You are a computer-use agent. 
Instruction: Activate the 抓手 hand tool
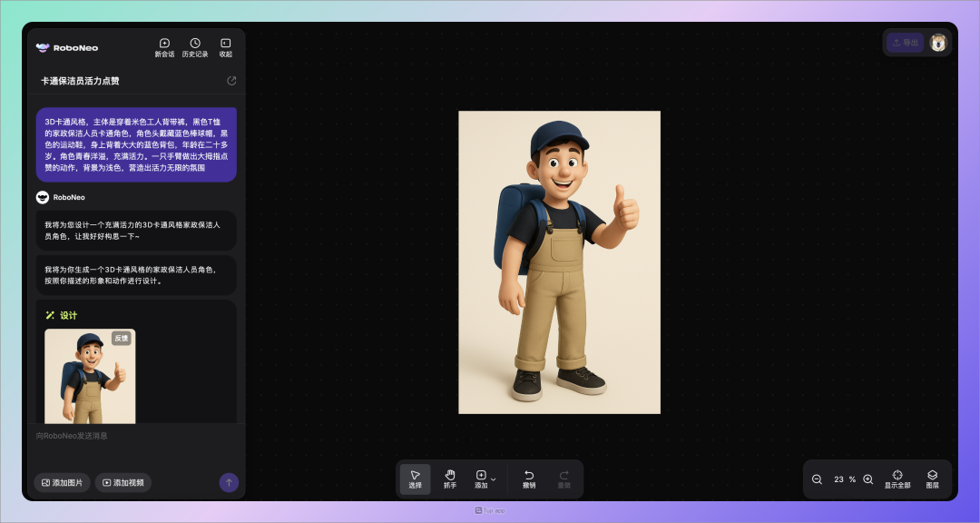(x=450, y=479)
